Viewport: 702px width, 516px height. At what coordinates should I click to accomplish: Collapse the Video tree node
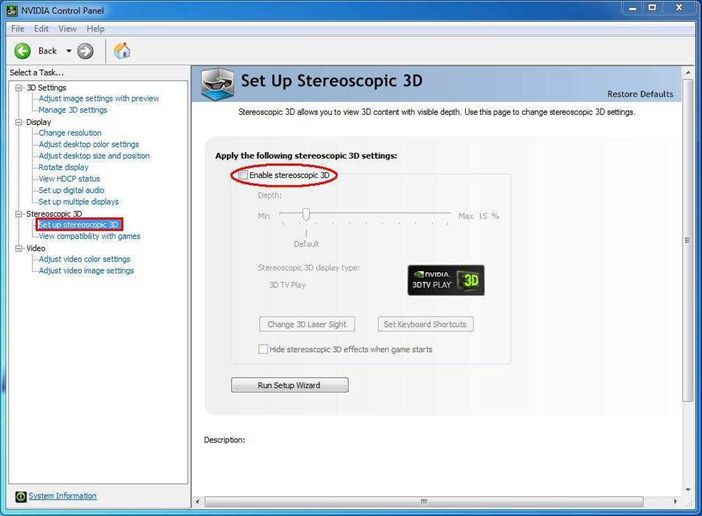(19, 248)
